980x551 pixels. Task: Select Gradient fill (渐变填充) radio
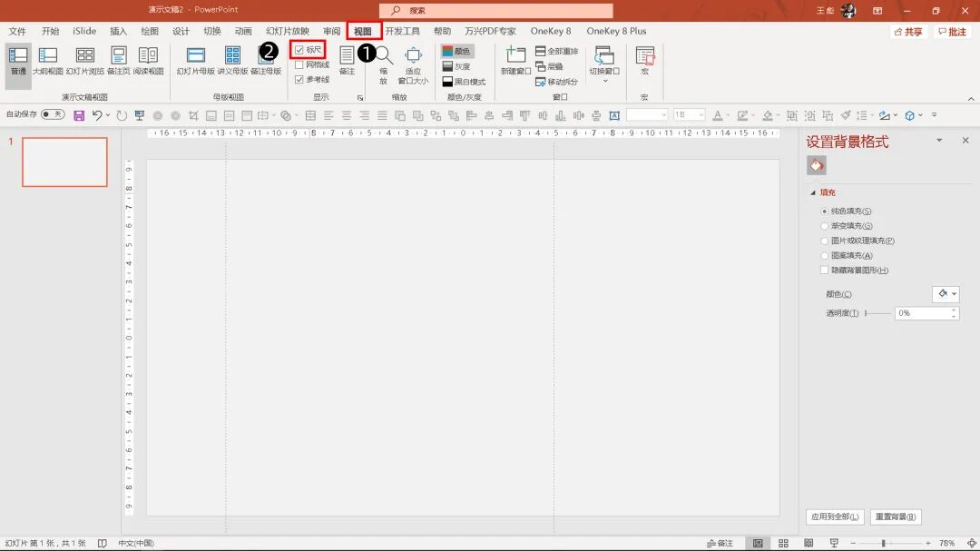click(x=824, y=226)
